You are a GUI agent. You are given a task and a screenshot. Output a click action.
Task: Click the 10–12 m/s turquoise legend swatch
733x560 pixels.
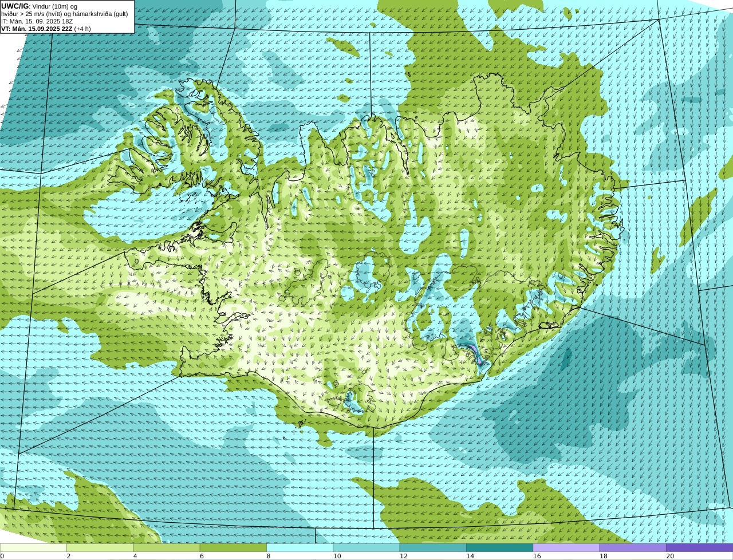pyautogui.click(x=366, y=547)
